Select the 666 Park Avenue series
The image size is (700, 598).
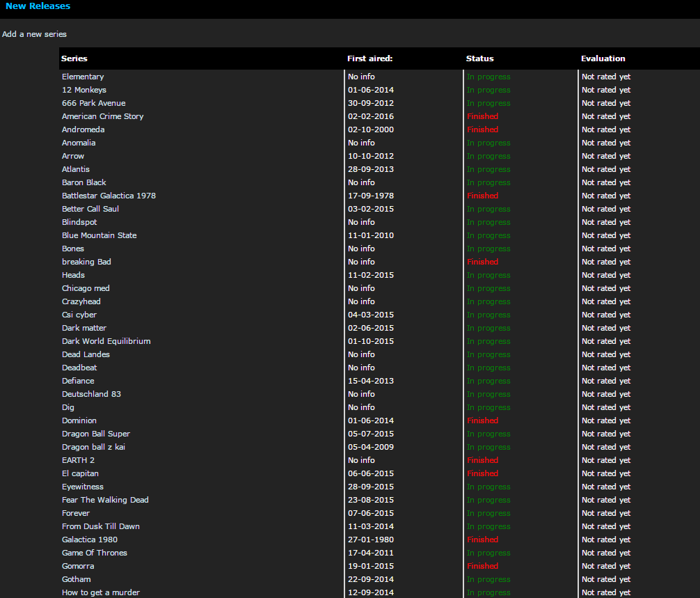pyautogui.click(x=94, y=103)
